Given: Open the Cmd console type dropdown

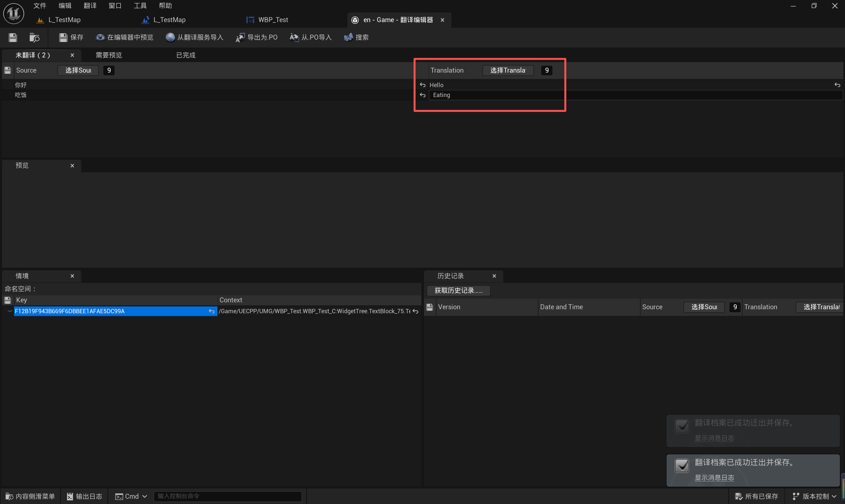Looking at the screenshot, I should (x=131, y=496).
